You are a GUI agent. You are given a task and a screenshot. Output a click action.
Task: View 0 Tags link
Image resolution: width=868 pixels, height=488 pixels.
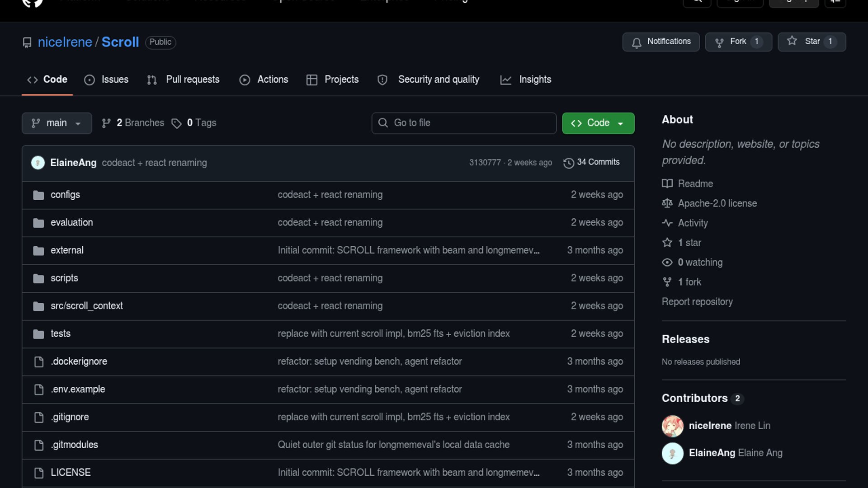[194, 123]
